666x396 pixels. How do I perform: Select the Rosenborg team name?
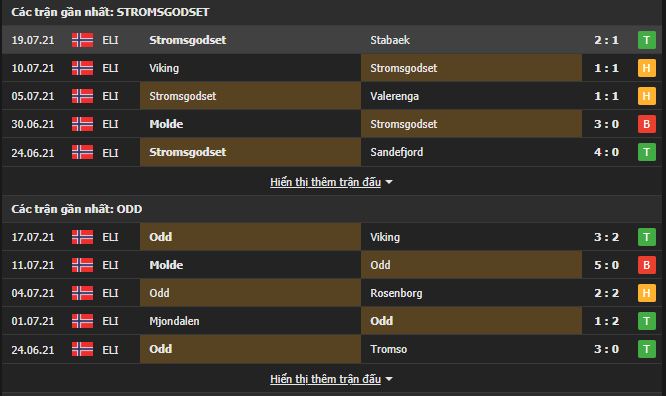coord(396,293)
